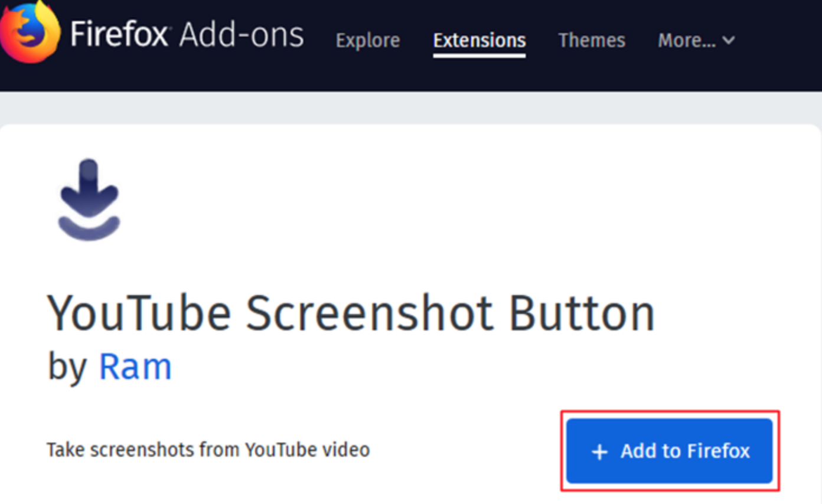Open the Firefox Add-ons home title
This screenshot has width=822, height=504.
tap(187, 34)
